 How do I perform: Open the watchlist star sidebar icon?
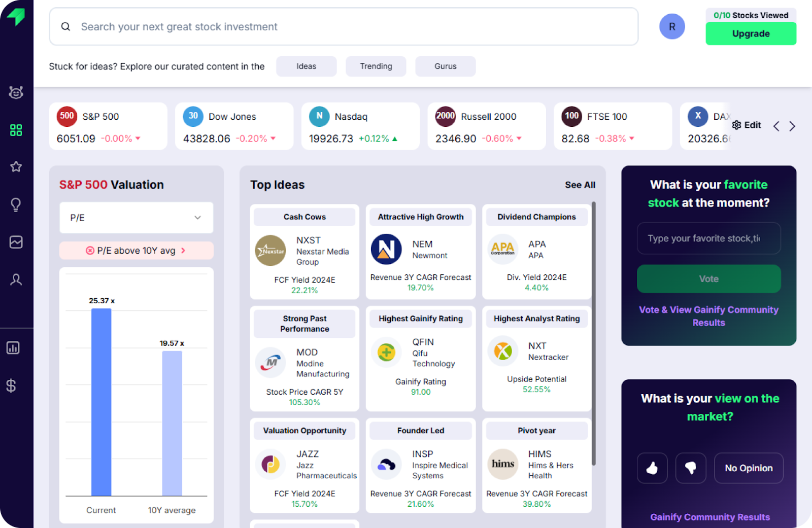click(x=16, y=167)
